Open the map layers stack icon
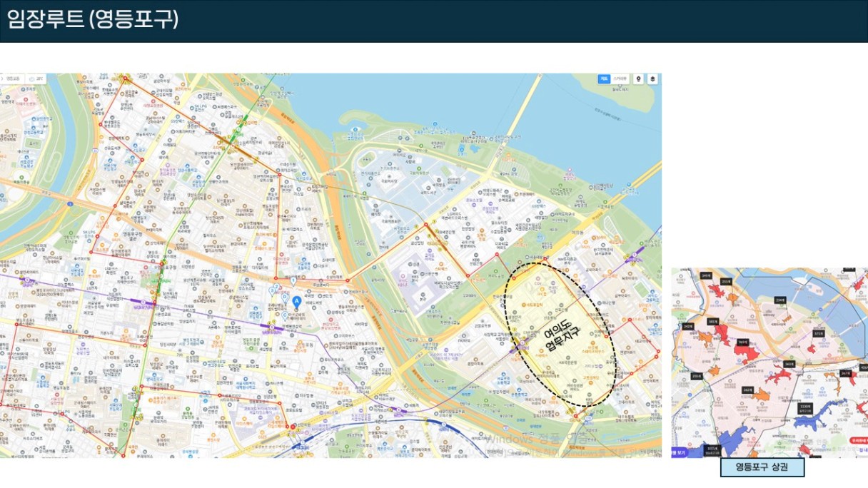Image resolution: width=868 pixels, height=488 pixels. (x=652, y=78)
